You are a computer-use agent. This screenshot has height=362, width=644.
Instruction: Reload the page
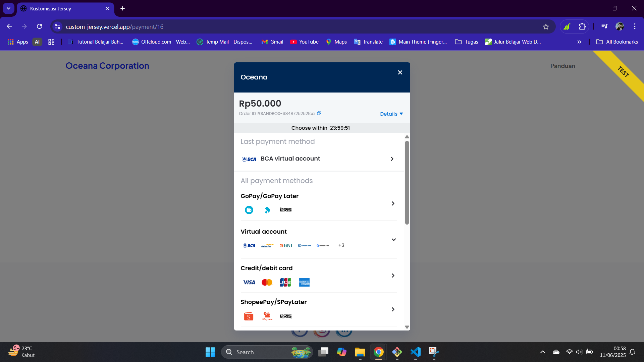click(x=40, y=26)
